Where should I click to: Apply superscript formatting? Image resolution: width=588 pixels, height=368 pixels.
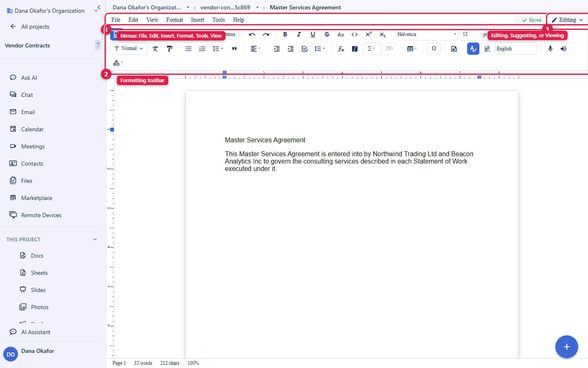368,35
